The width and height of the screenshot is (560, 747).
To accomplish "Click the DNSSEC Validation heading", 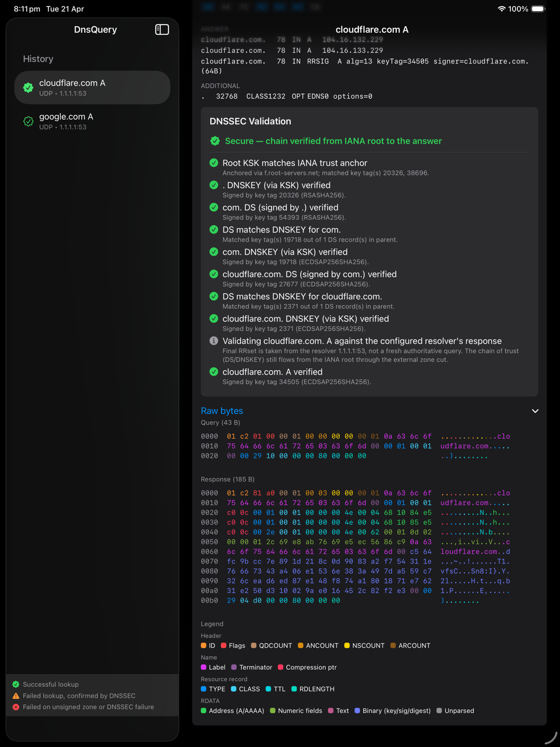I will click(x=250, y=121).
